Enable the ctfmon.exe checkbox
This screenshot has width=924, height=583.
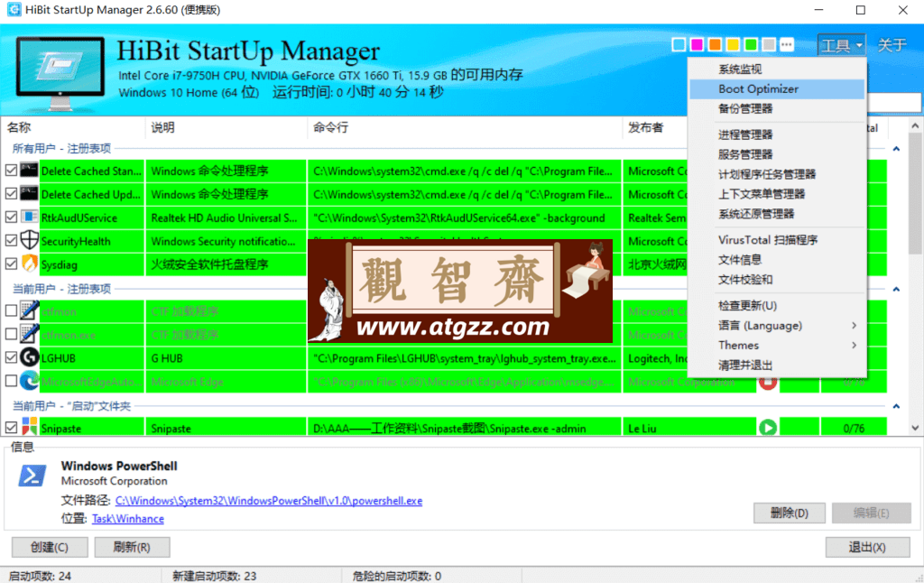pos(11,334)
